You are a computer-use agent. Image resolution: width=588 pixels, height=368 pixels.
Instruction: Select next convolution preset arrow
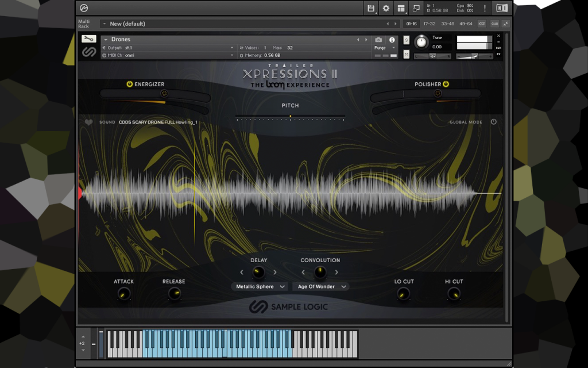point(336,272)
